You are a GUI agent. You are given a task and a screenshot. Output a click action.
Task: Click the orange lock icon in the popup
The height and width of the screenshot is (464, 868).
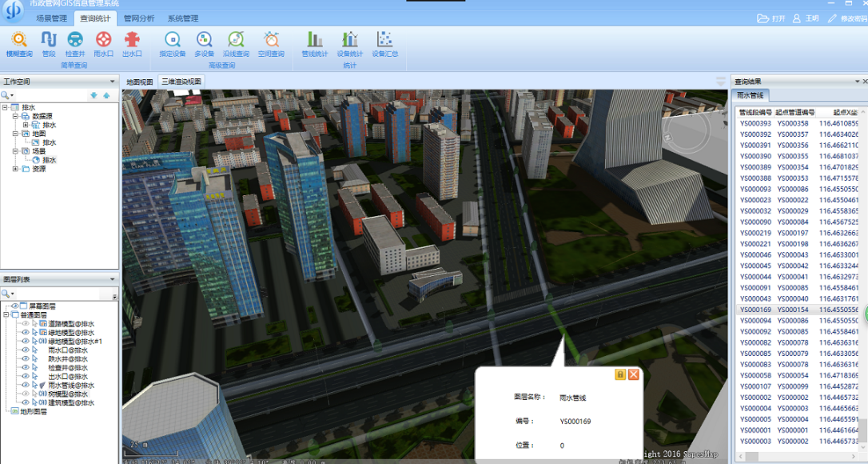point(620,374)
